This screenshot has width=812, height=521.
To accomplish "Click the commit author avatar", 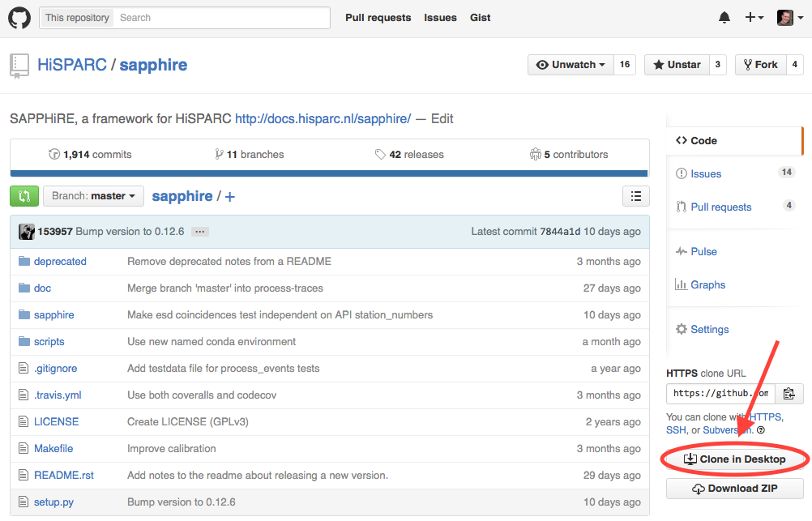I will [x=27, y=232].
